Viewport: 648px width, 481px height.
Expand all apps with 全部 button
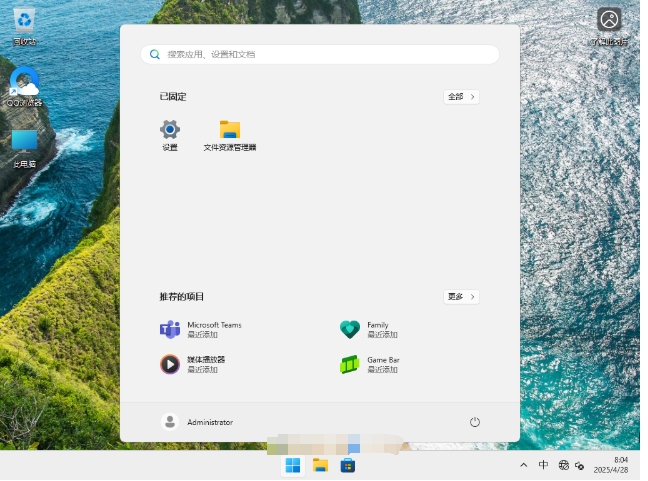coord(461,97)
